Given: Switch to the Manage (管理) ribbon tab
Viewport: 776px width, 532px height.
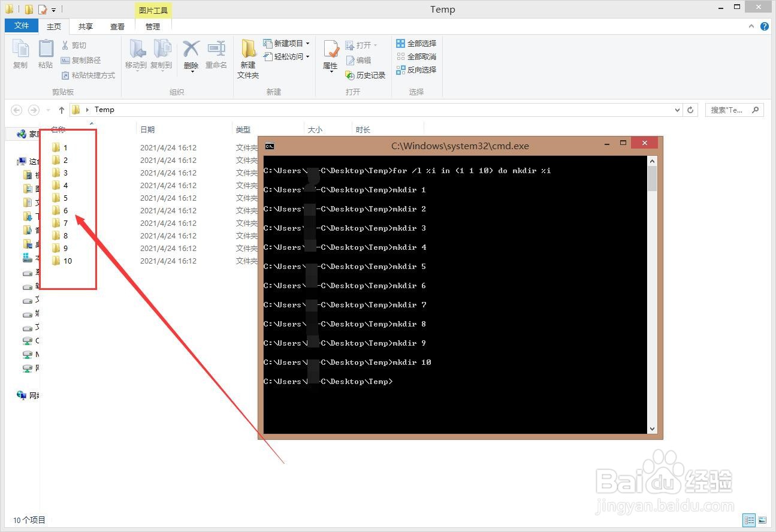Looking at the screenshot, I should click(153, 26).
